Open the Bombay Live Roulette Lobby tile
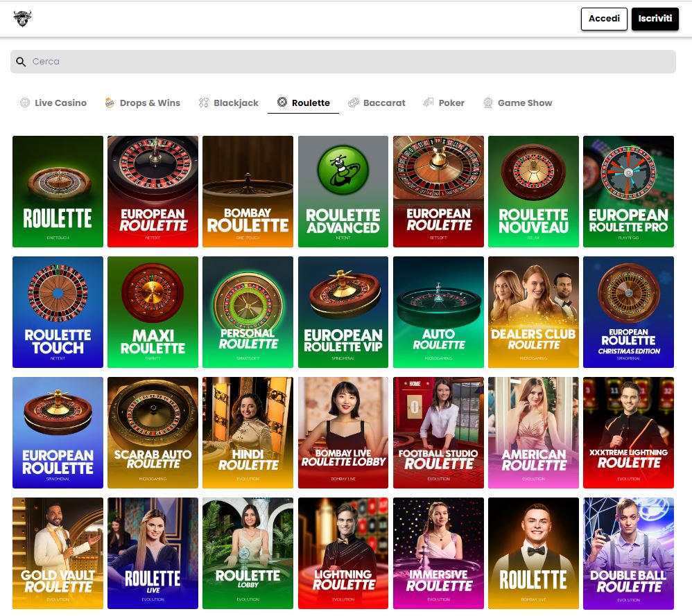 343,432
